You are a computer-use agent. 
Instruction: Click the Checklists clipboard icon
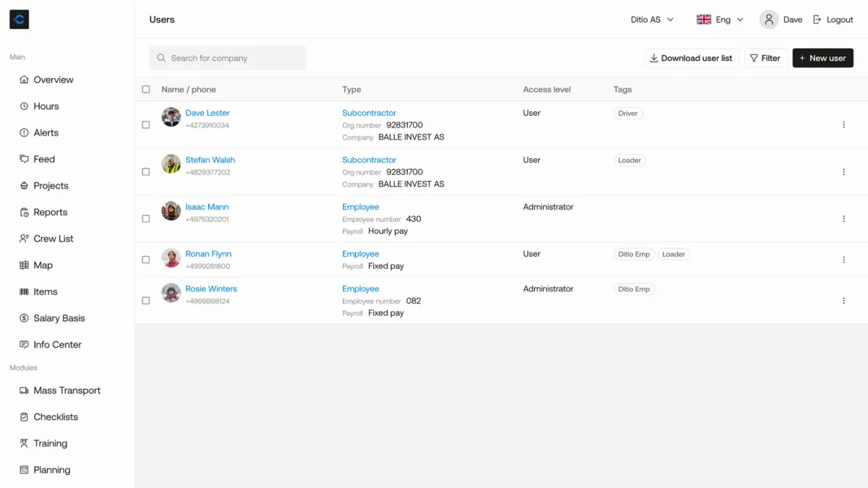pos(25,417)
